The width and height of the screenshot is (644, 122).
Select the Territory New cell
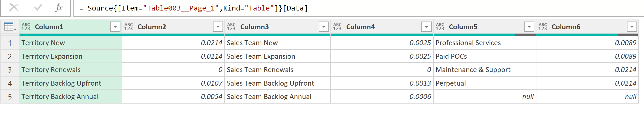71,43
